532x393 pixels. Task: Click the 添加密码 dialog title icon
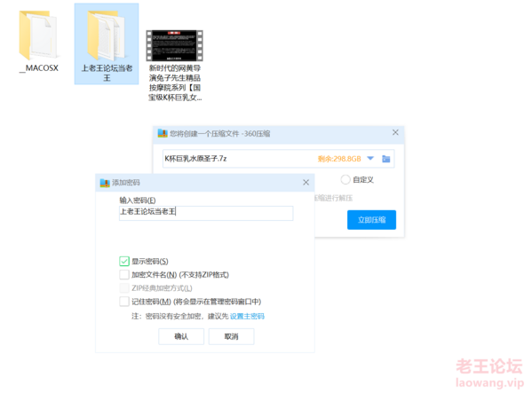tap(105, 183)
